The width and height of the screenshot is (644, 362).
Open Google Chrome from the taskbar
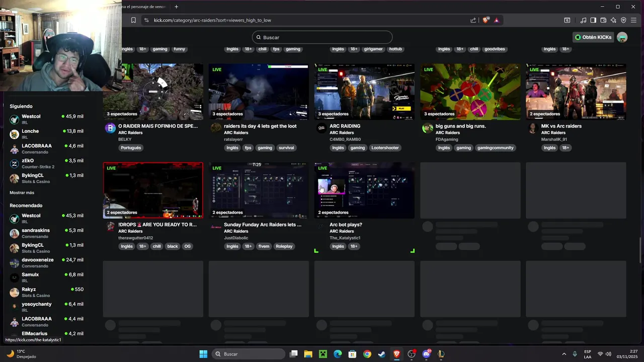click(367, 354)
